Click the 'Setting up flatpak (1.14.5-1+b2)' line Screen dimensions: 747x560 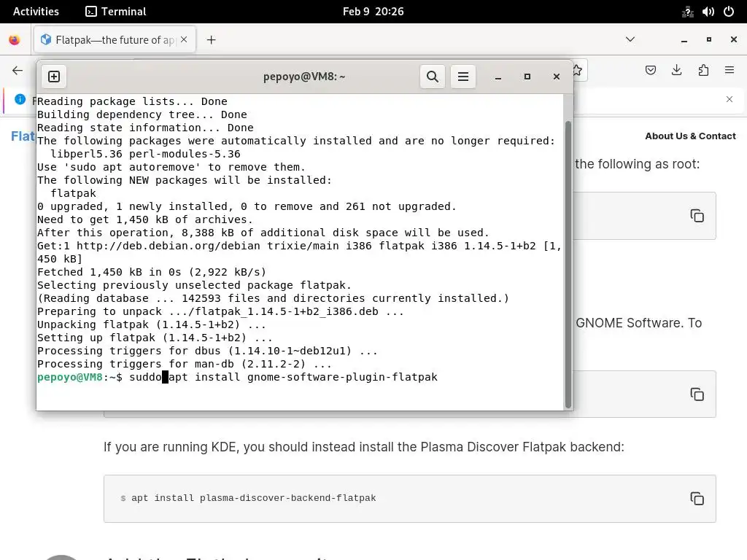(155, 338)
